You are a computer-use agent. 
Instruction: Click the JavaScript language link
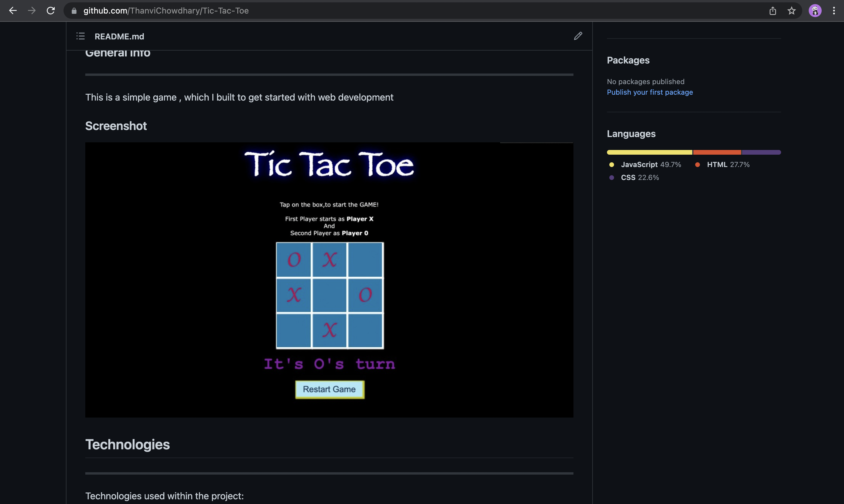[639, 165]
